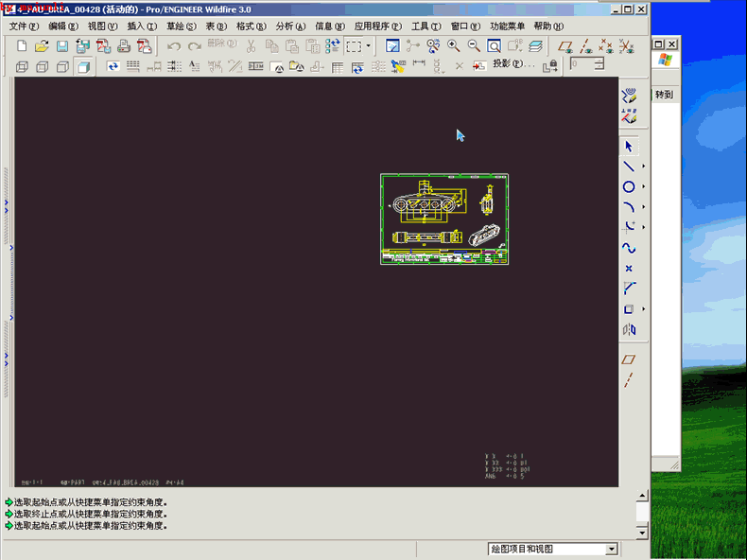Click the message area scroll down arrow
747x560 pixels.
(642, 533)
